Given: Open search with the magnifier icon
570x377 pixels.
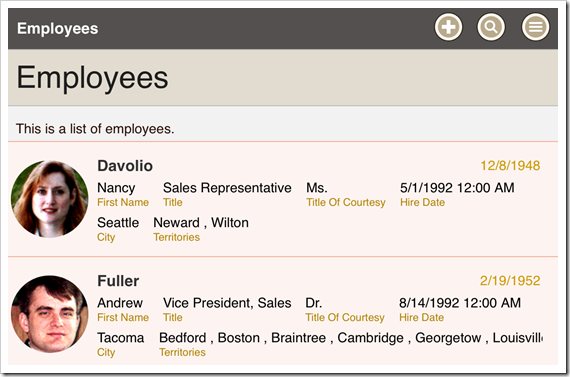Looking at the screenshot, I should pyautogui.click(x=491, y=27).
